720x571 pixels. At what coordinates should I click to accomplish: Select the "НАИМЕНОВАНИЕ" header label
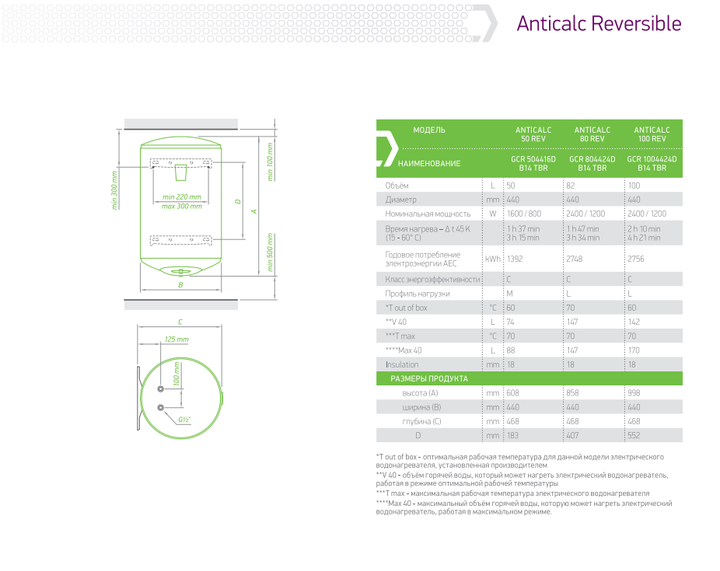(429, 163)
